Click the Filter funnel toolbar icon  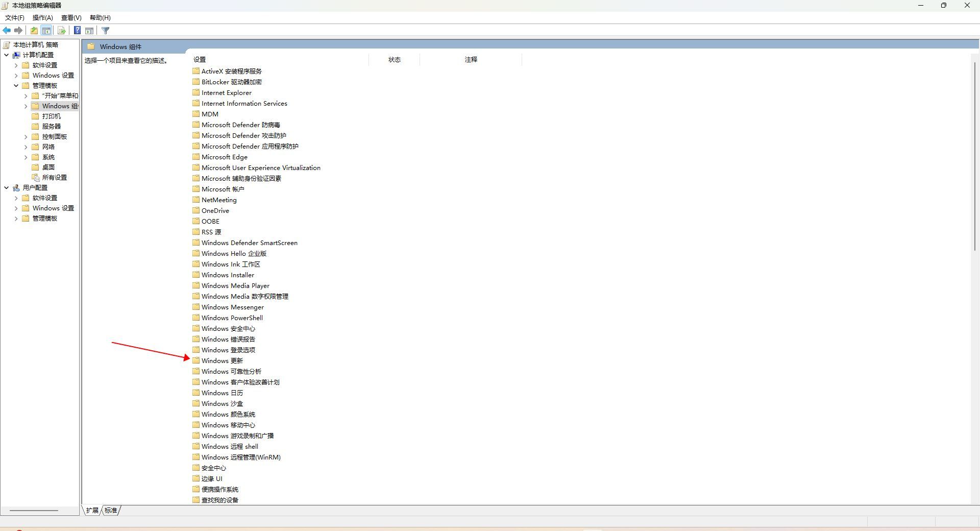[x=106, y=31]
